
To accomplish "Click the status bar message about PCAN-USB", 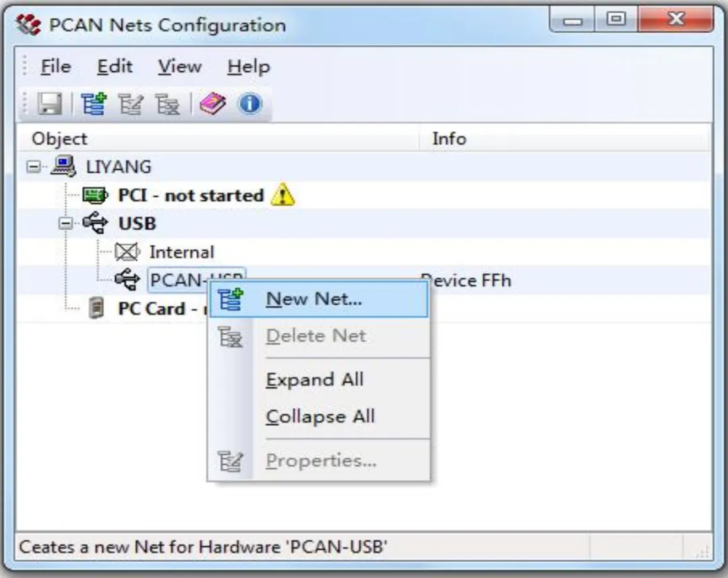I will click(x=203, y=547).
